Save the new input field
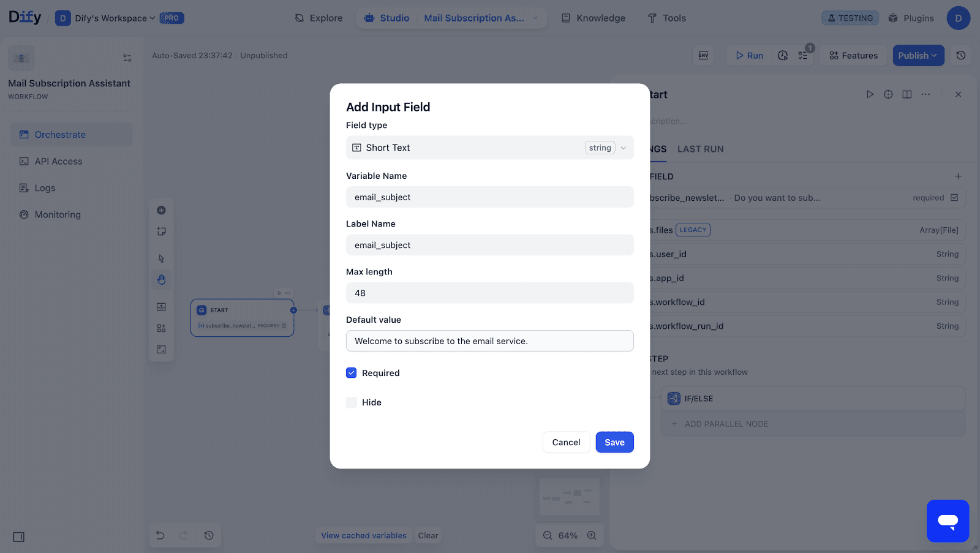 click(x=614, y=442)
